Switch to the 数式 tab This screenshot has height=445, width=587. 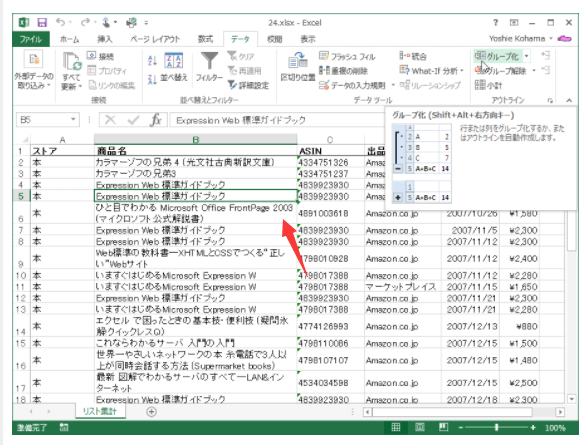(x=205, y=39)
